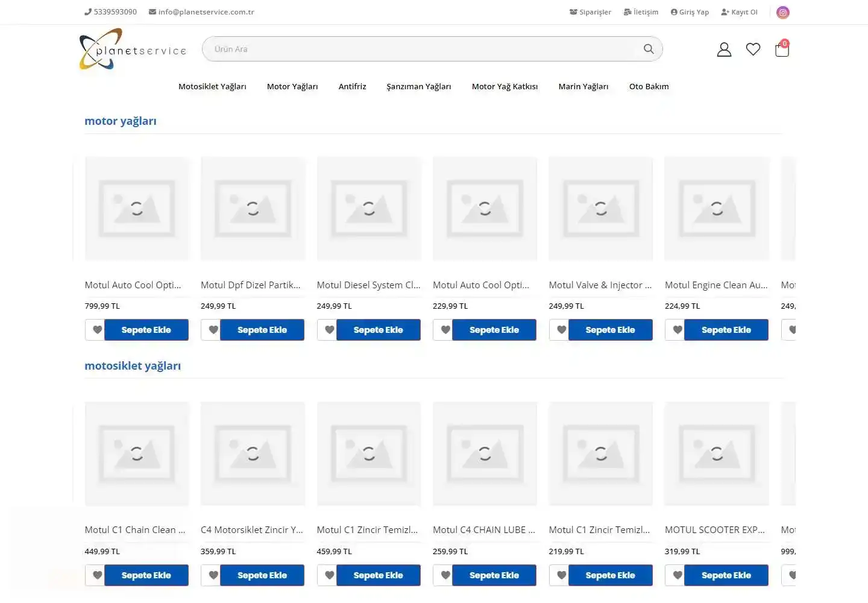The image size is (868, 603).
Task: Open Motul Dpf Dizel Partik product image
Action: pyautogui.click(x=253, y=209)
